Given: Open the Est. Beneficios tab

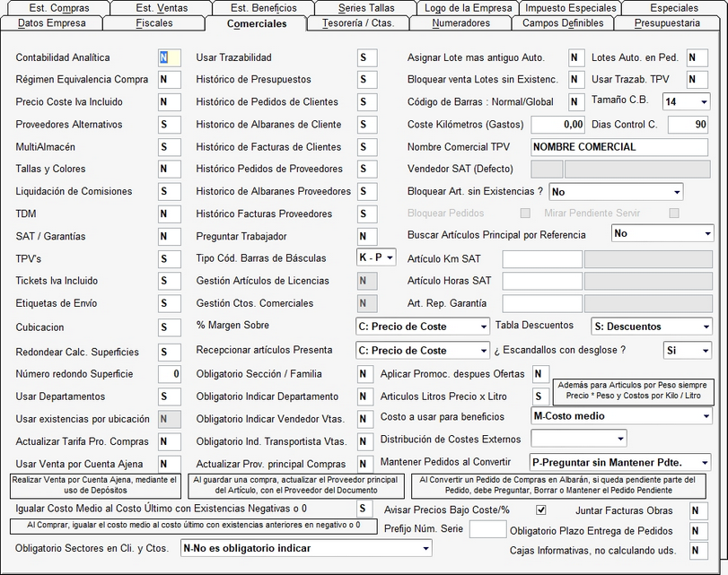Looking at the screenshot, I should (x=263, y=8).
